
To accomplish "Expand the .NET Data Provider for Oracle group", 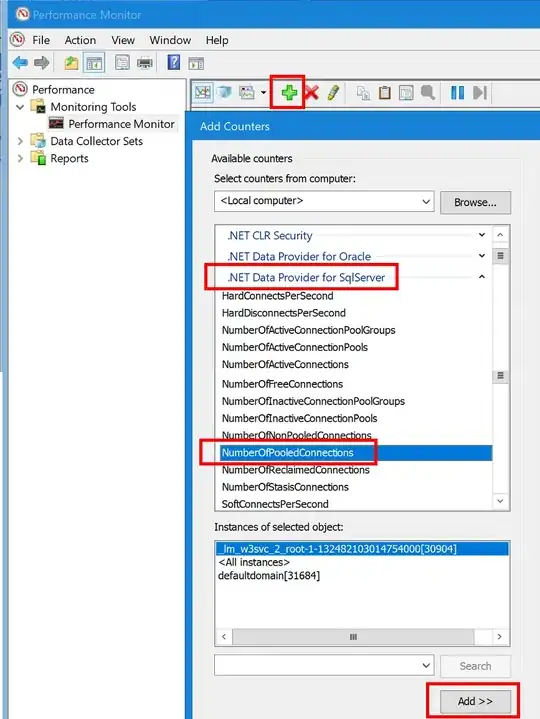I will click(482, 255).
